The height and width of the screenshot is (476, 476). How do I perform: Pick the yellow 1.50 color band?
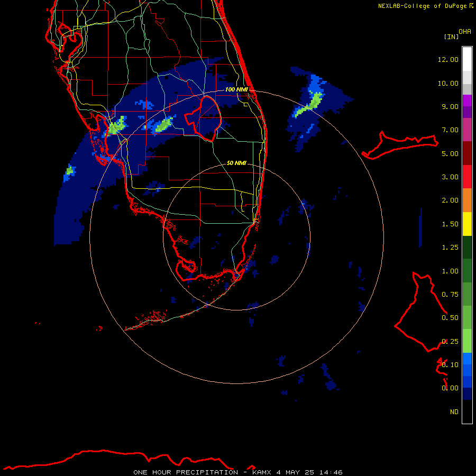tap(467, 224)
